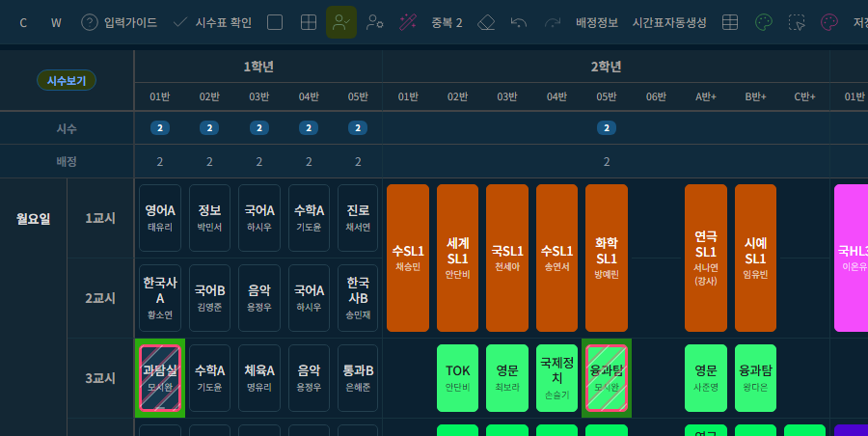Select the 1학년 grade header
868x436 pixels.
coord(258,67)
